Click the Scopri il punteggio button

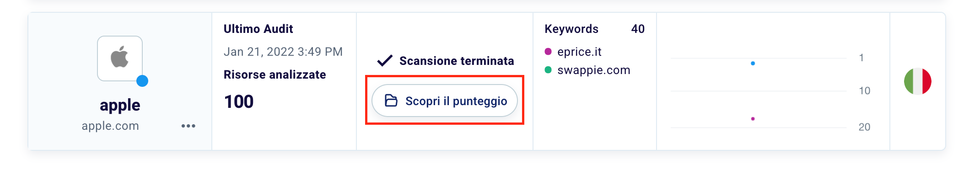point(445,101)
